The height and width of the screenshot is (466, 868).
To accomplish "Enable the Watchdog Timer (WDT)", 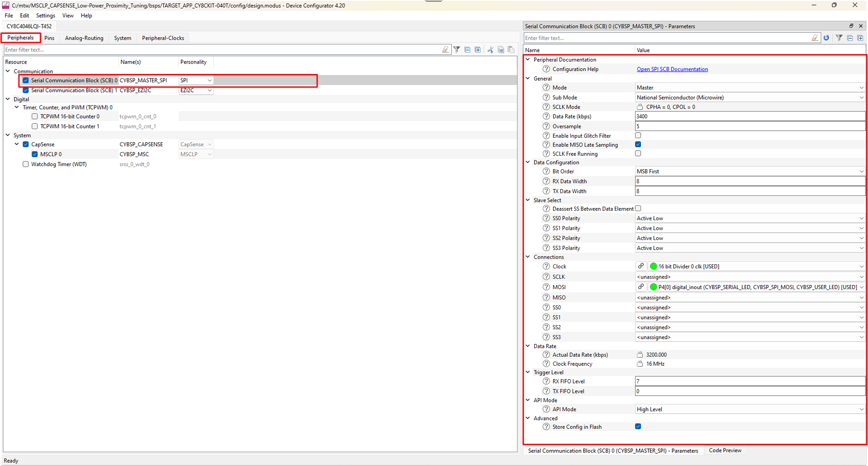I will point(26,164).
